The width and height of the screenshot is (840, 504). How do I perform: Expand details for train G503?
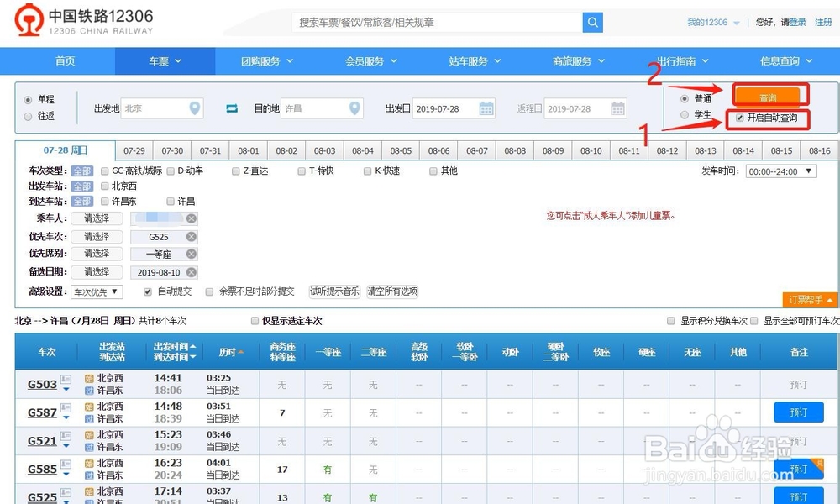pos(65,387)
